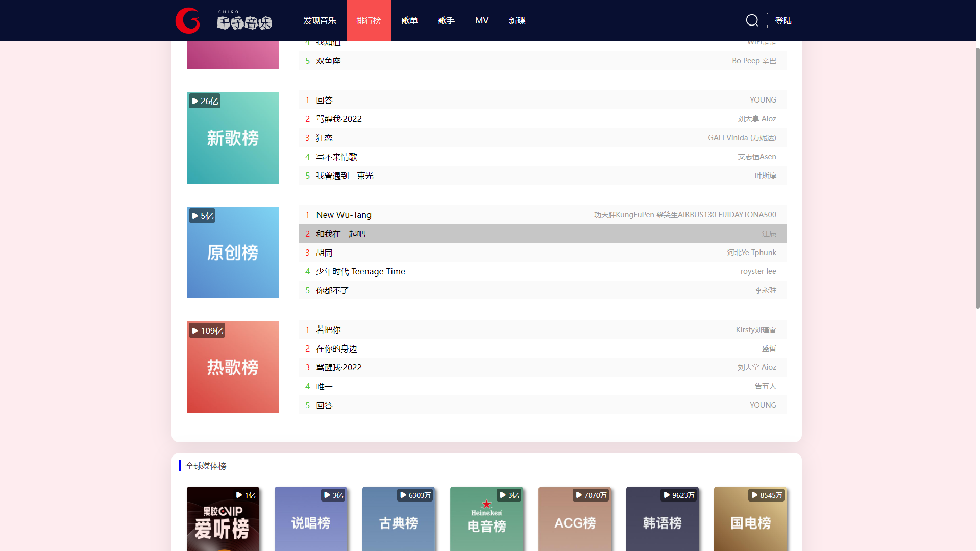Click the play icon on the 5亿 badge
980x551 pixels.
[x=194, y=215]
